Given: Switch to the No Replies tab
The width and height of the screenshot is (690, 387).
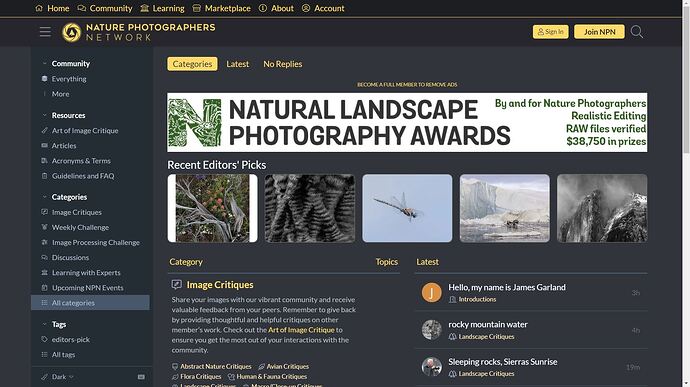Looking at the screenshot, I should pyautogui.click(x=283, y=64).
